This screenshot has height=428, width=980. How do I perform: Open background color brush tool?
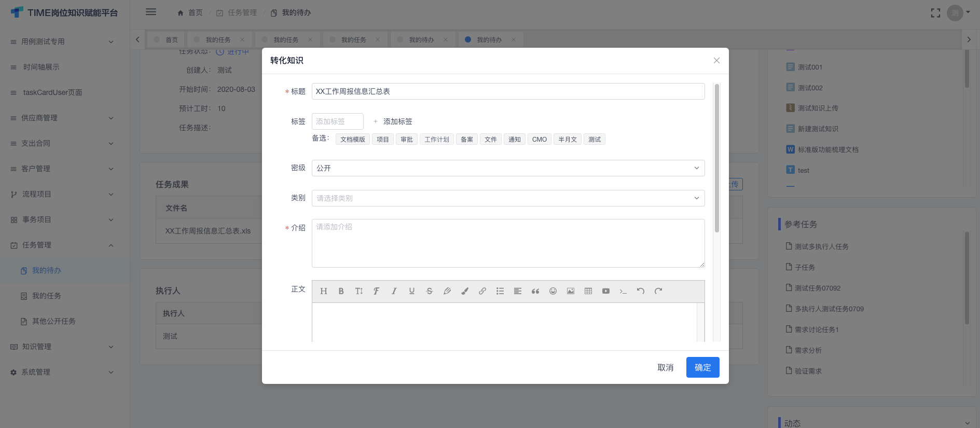pos(465,291)
